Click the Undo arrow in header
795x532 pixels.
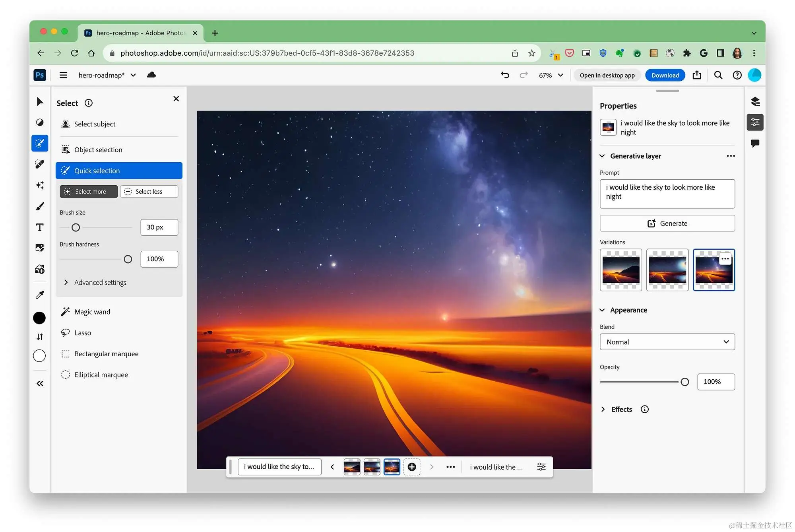pyautogui.click(x=505, y=75)
